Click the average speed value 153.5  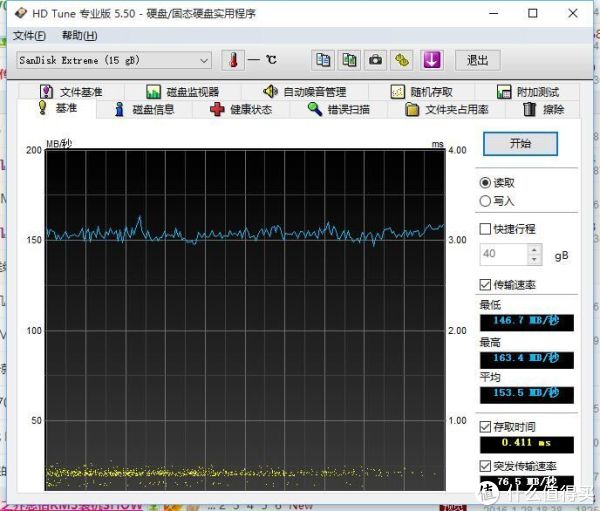[527, 395]
